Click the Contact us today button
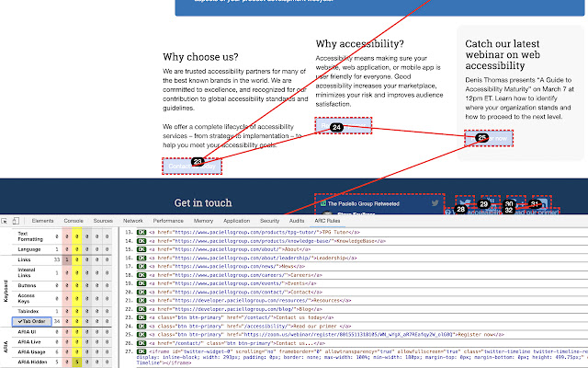The height and width of the screenshot is (368, 588). [192, 166]
